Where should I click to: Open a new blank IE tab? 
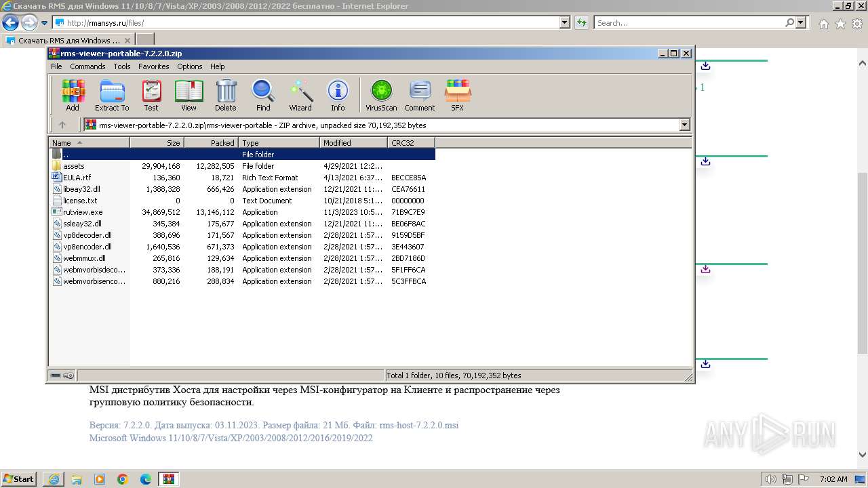pos(145,40)
